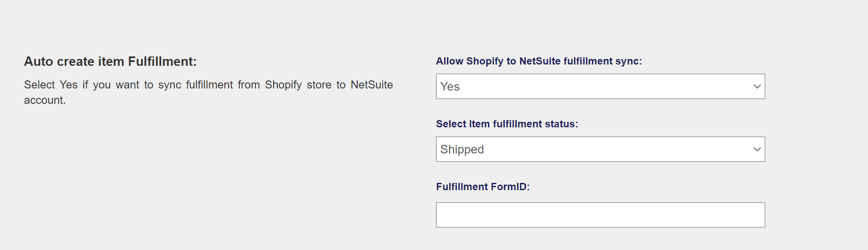Viewport: 868px width, 250px height.
Task: Click the chevron arrow beside the Shipped value
Action: 757,149
